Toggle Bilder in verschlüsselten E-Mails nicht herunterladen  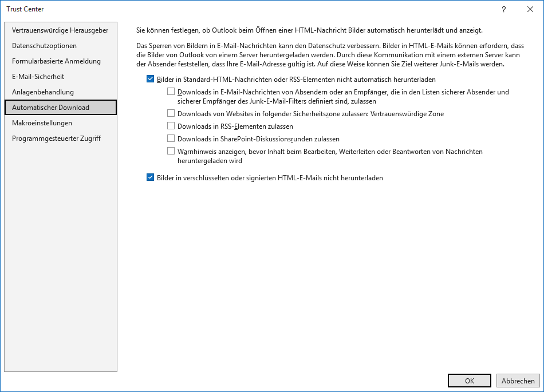150,177
